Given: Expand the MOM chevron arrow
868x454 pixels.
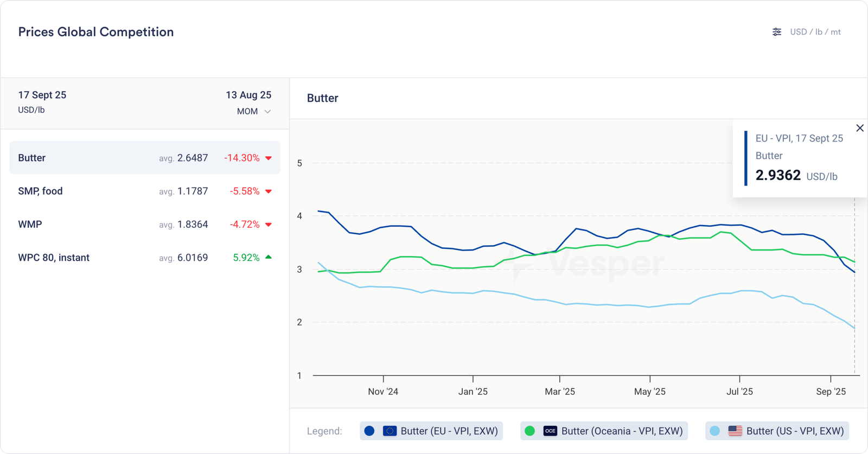Looking at the screenshot, I should pyautogui.click(x=267, y=112).
